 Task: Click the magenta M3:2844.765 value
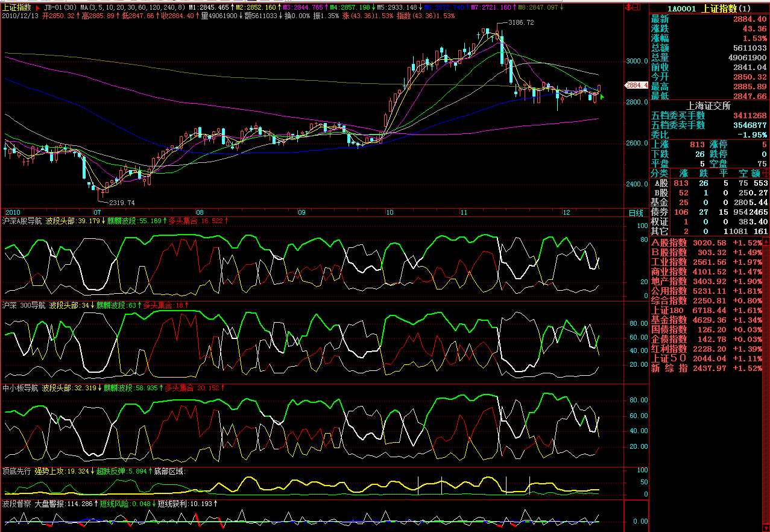(x=303, y=7)
